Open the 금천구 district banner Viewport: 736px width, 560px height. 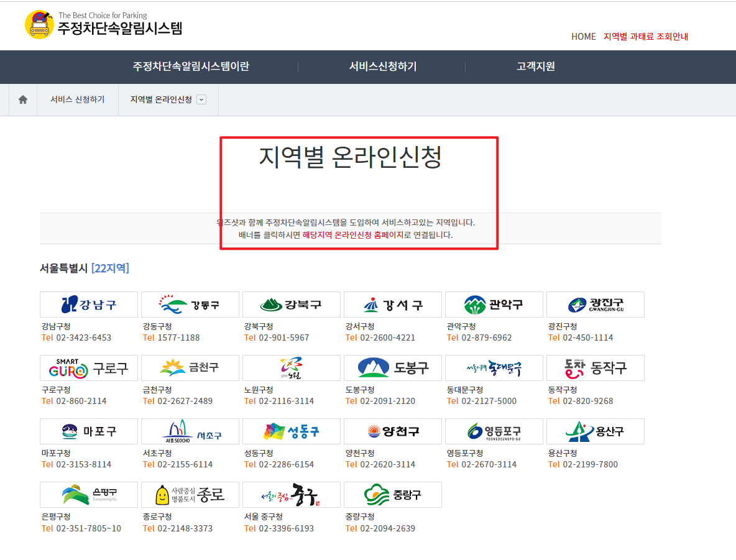coord(190,368)
